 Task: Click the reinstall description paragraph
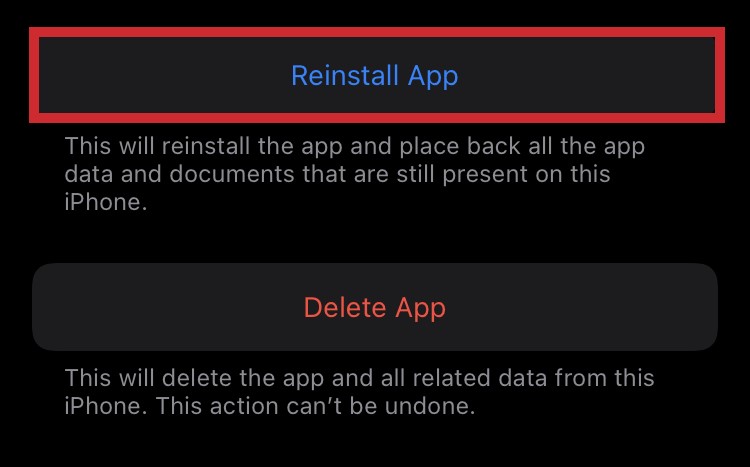354,174
